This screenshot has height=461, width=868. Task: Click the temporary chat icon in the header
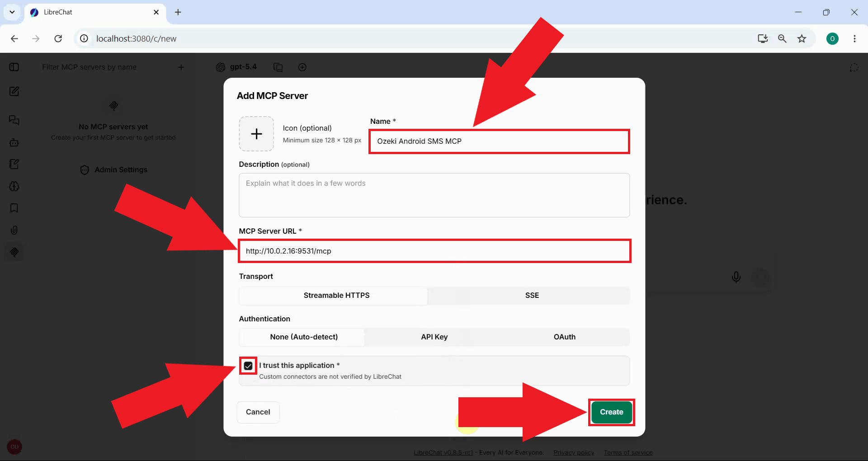click(x=854, y=67)
